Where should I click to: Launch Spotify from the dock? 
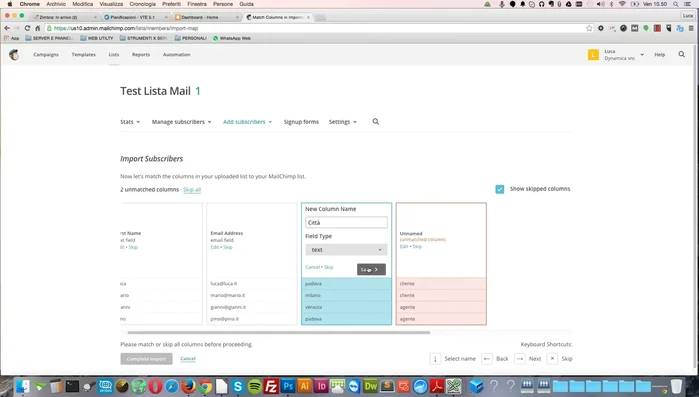255,386
